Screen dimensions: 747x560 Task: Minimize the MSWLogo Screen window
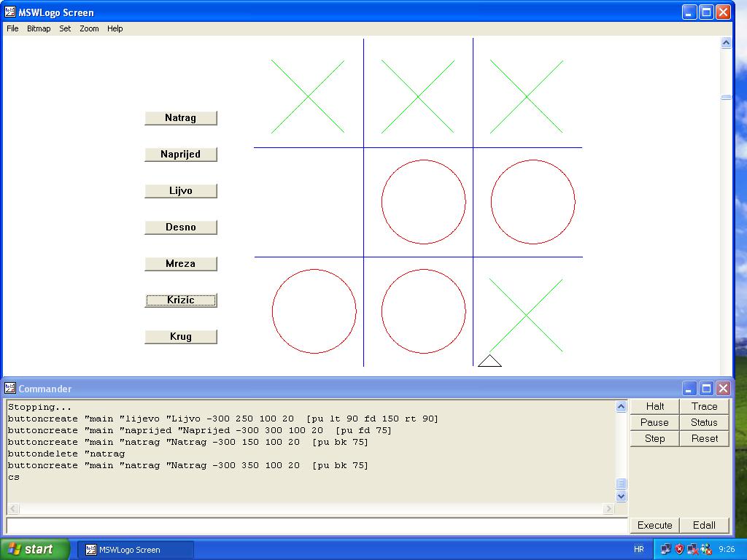[x=689, y=12]
